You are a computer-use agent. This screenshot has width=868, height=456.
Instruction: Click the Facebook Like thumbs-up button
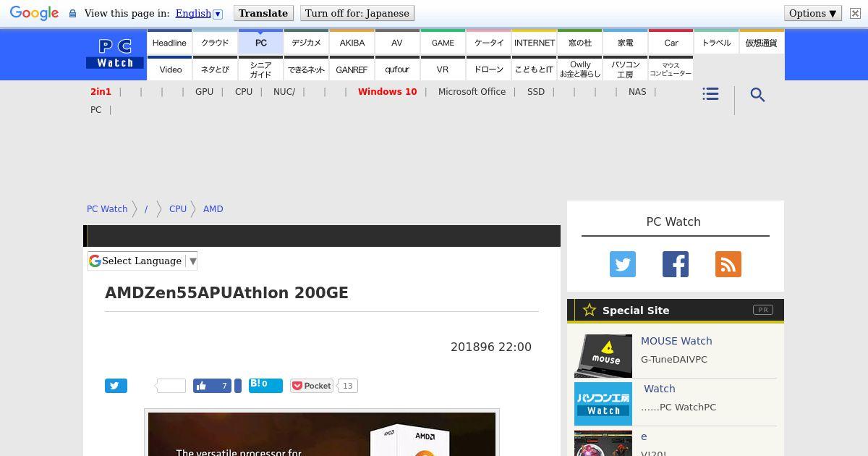tap(213, 386)
